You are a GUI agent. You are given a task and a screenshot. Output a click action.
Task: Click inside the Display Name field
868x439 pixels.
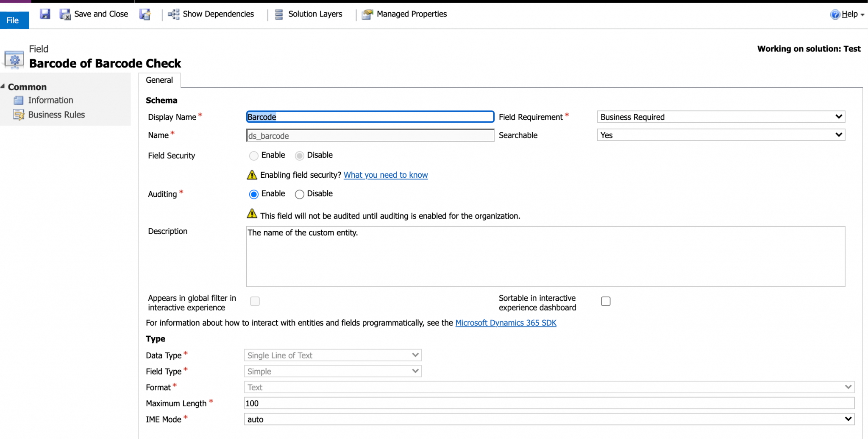tap(369, 117)
